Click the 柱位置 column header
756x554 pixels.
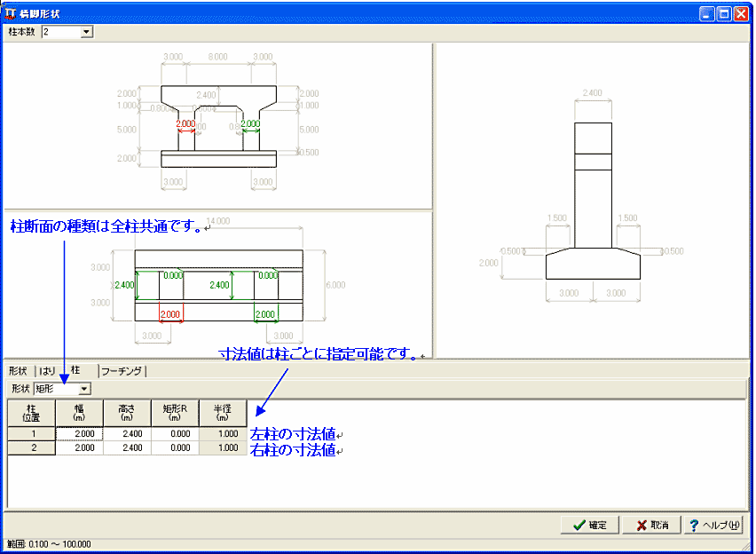(32, 413)
